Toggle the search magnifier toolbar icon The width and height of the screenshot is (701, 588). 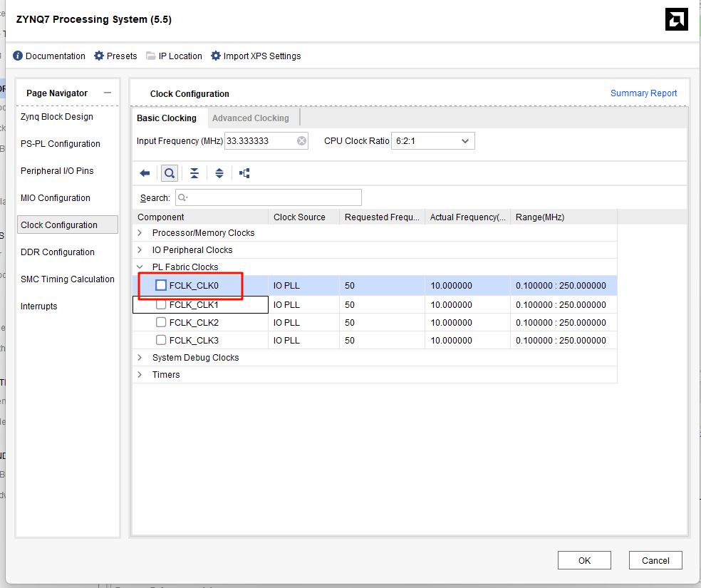click(170, 173)
